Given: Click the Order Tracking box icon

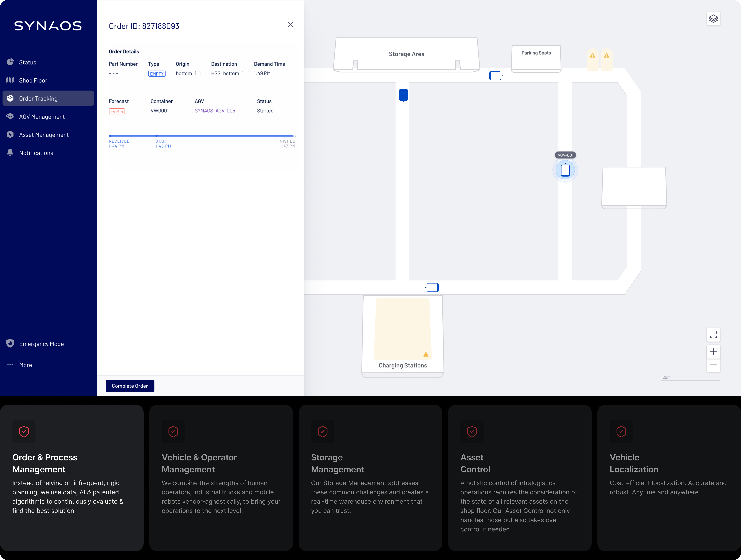Looking at the screenshot, I should [x=10, y=98].
